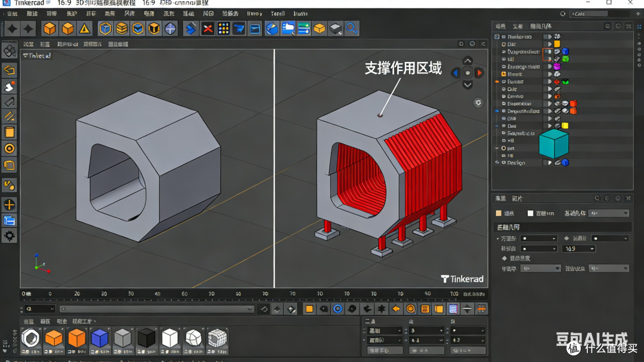Click the blue left arrow in viewport navigator
This screenshot has width=644, height=362.
click(x=456, y=73)
